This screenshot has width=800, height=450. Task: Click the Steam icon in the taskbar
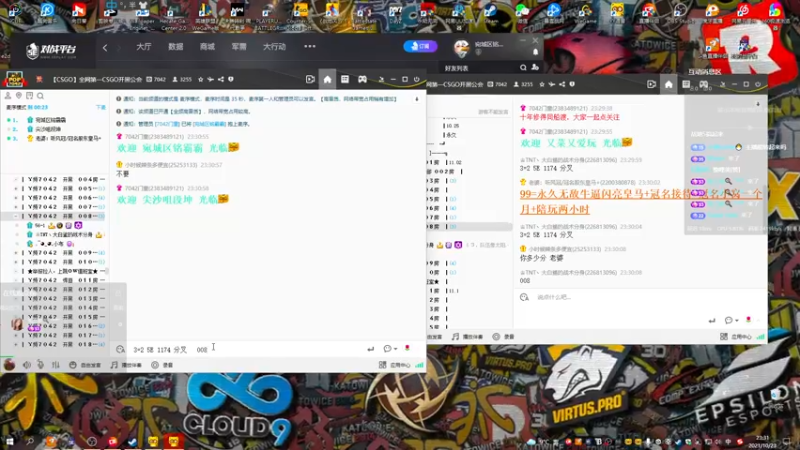pyautogui.click(x=133, y=441)
